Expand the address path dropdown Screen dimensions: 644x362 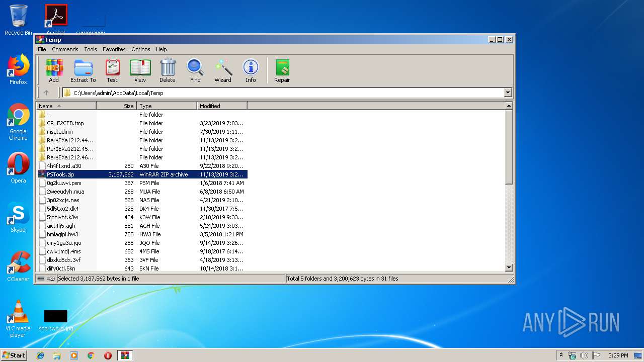[x=508, y=93]
